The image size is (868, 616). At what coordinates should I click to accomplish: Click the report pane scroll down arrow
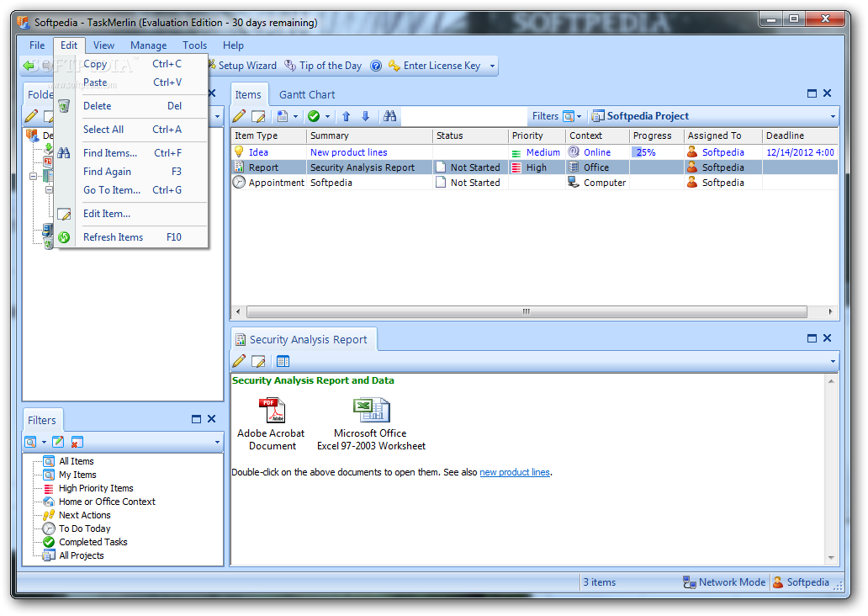[831, 557]
